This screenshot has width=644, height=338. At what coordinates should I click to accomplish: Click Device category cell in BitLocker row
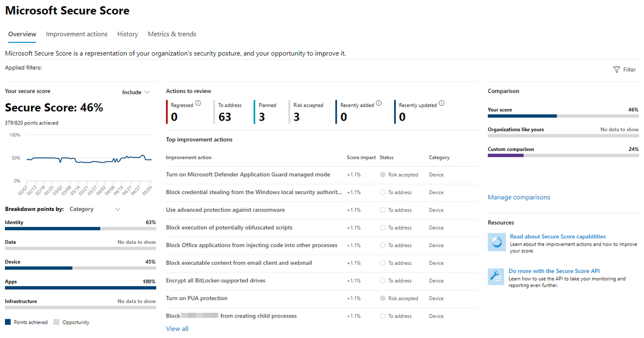pyautogui.click(x=436, y=281)
